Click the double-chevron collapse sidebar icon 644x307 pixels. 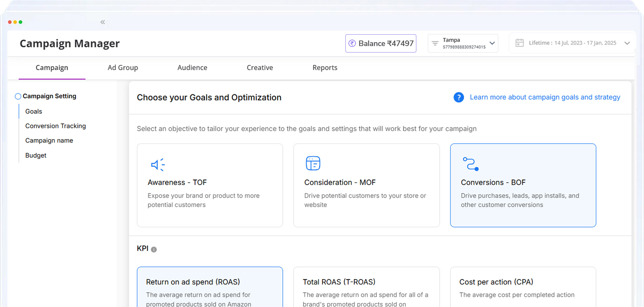click(103, 22)
